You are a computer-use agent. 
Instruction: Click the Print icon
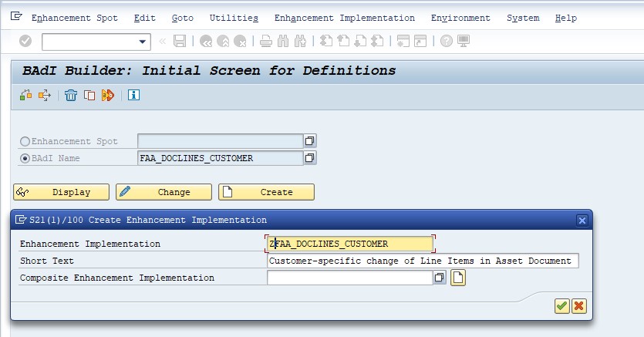coord(266,41)
